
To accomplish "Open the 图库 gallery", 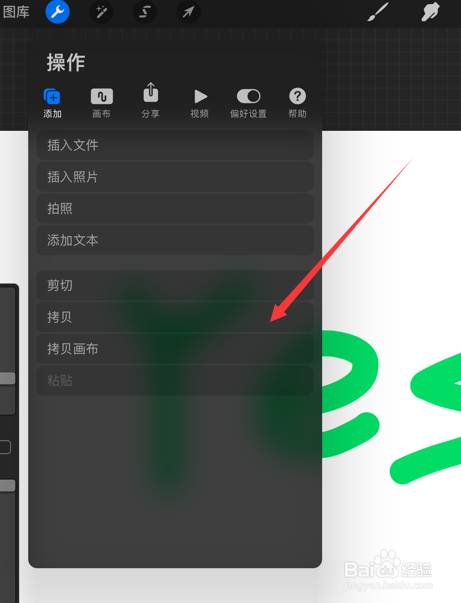I will pos(16,12).
